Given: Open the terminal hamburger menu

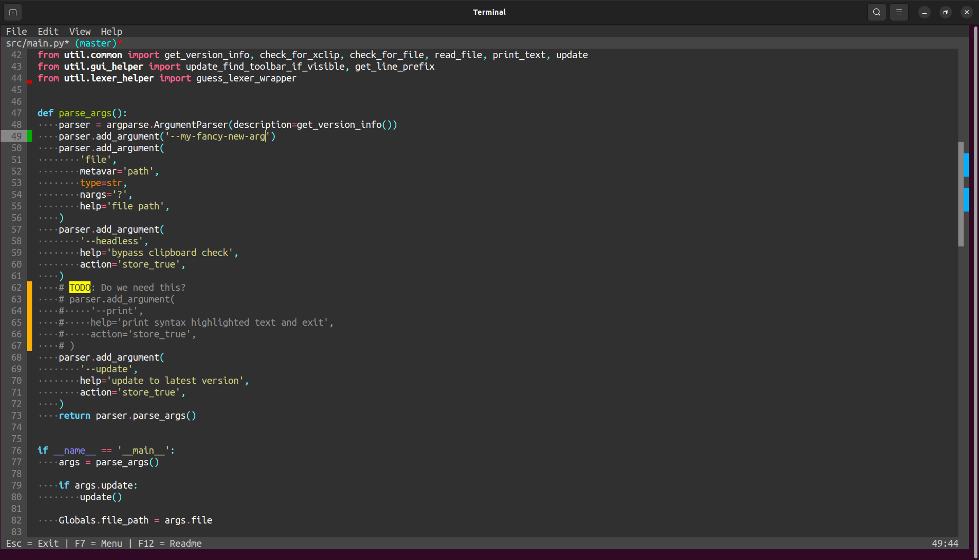Looking at the screenshot, I should 899,12.
